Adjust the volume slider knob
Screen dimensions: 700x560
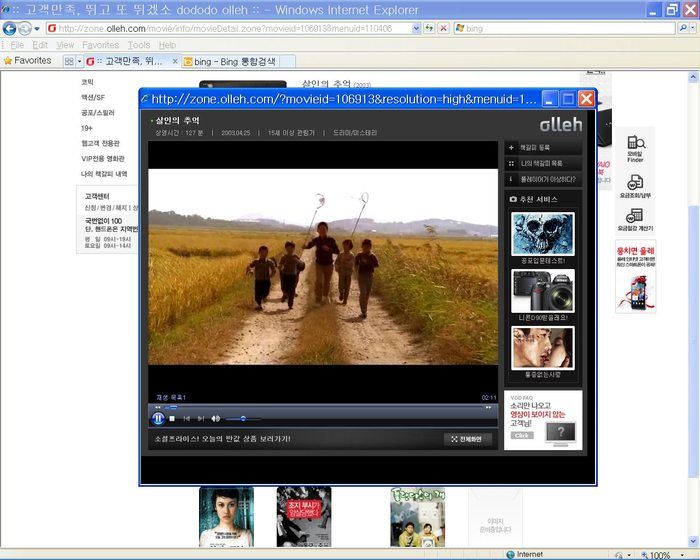(x=243, y=418)
